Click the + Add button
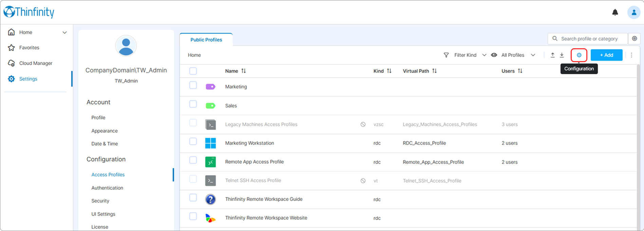 point(606,55)
